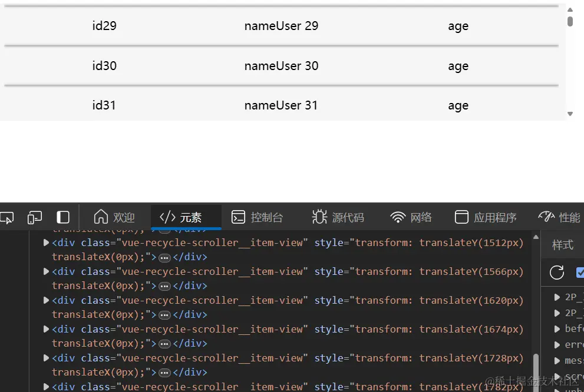
Task: Expand the first 2P_ entry
Action: point(557,297)
